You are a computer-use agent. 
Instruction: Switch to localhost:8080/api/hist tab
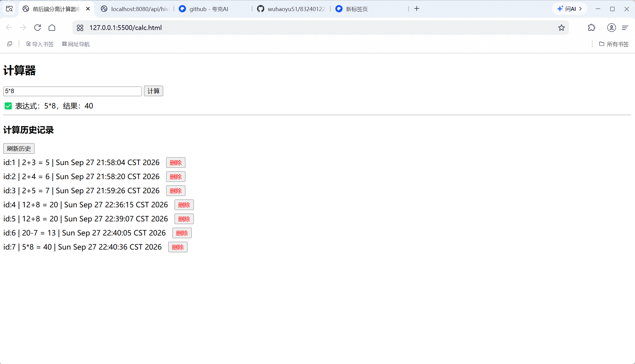pos(135,9)
